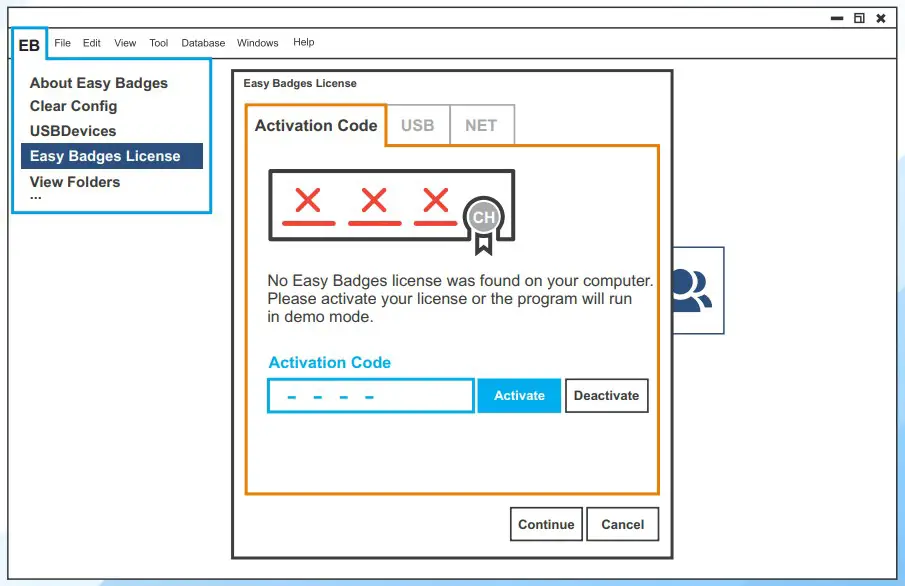Click the Cancel button
Viewport: 905px width, 586px height.
pyautogui.click(x=622, y=524)
